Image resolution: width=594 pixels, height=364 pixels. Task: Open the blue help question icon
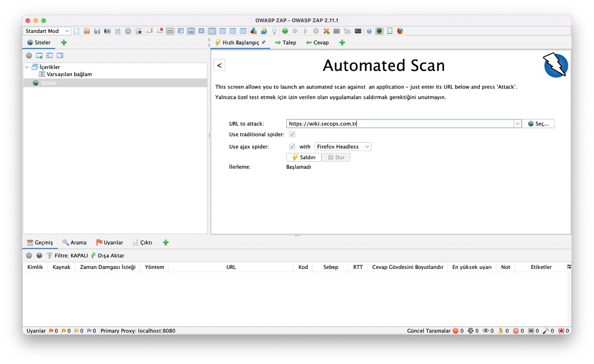(369, 31)
